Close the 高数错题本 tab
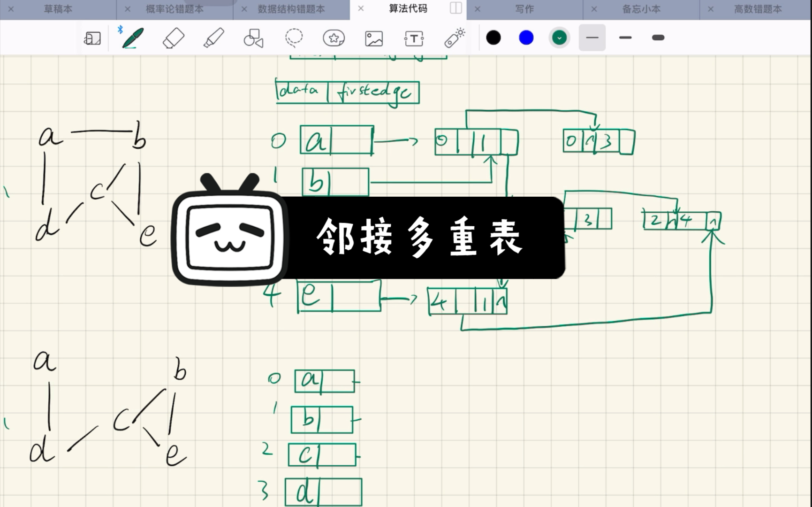 tap(711, 9)
